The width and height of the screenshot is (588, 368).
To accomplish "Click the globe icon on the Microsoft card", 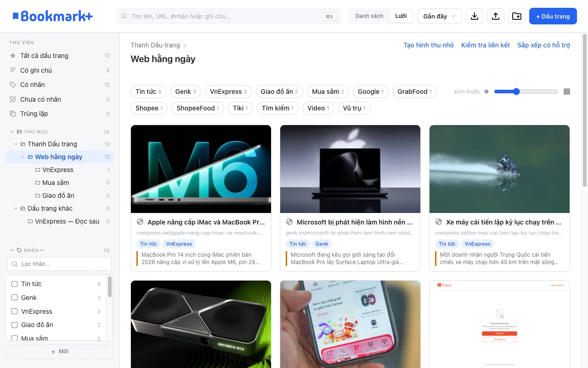I will click(289, 222).
